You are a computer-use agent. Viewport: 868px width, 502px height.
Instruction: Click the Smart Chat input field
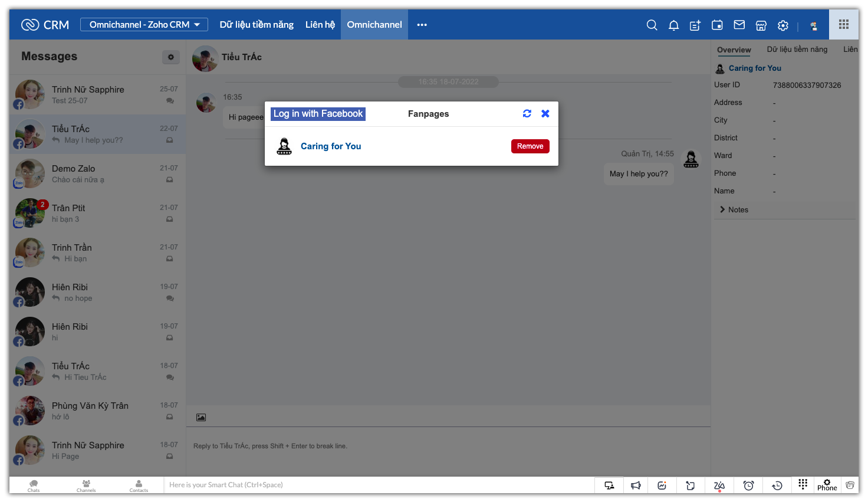tap(377, 485)
